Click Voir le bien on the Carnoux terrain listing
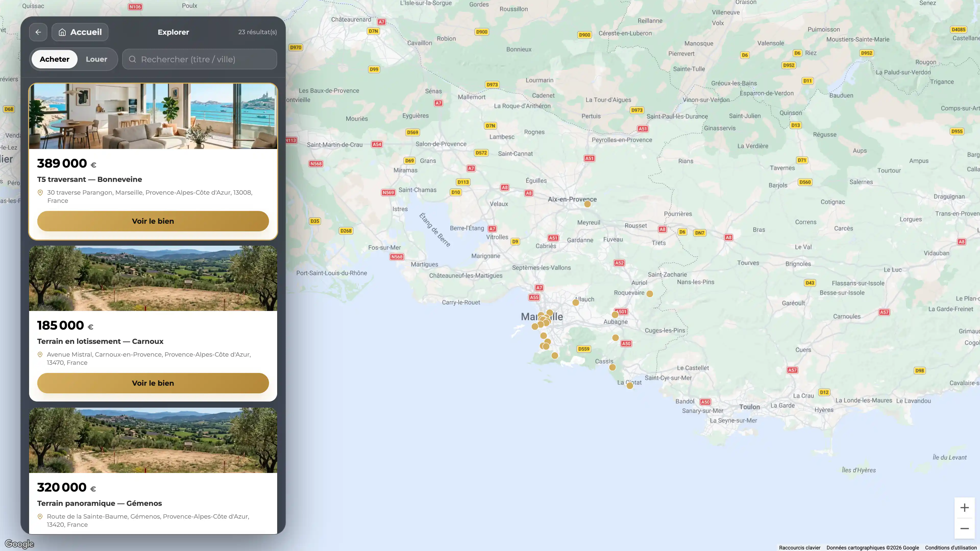This screenshot has height=551, width=980. point(153,383)
